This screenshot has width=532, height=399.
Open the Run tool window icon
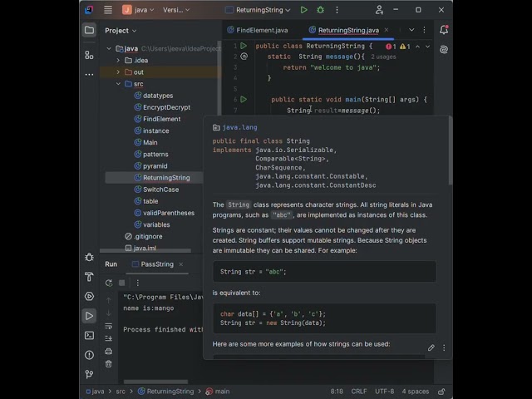(89, 316)
